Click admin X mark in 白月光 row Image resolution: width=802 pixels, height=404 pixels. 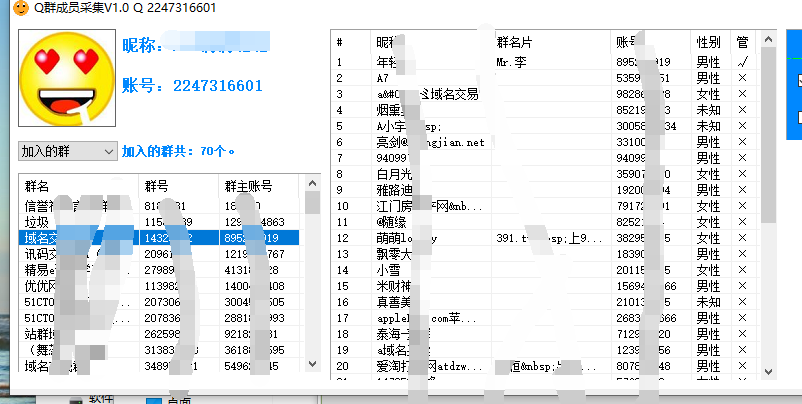coord(743,174)
